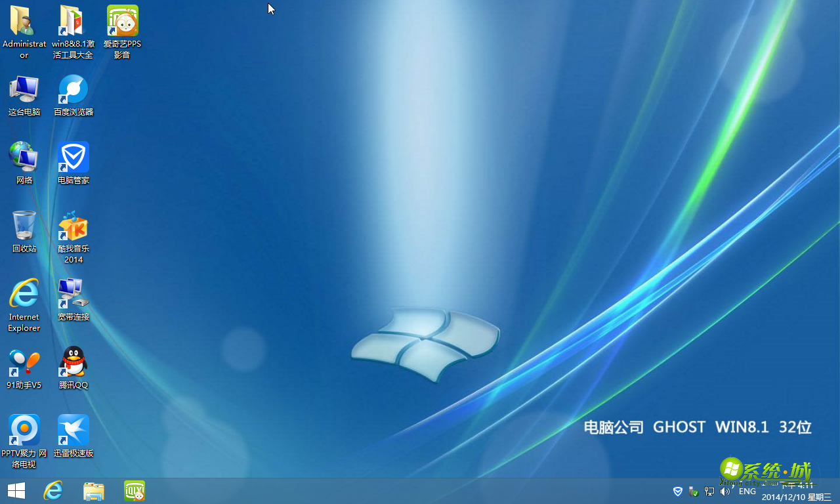Launch iQIYI from the taskbar
This screenshot has width=840, height=504.
pyautogui.click(x=134, y=491)
